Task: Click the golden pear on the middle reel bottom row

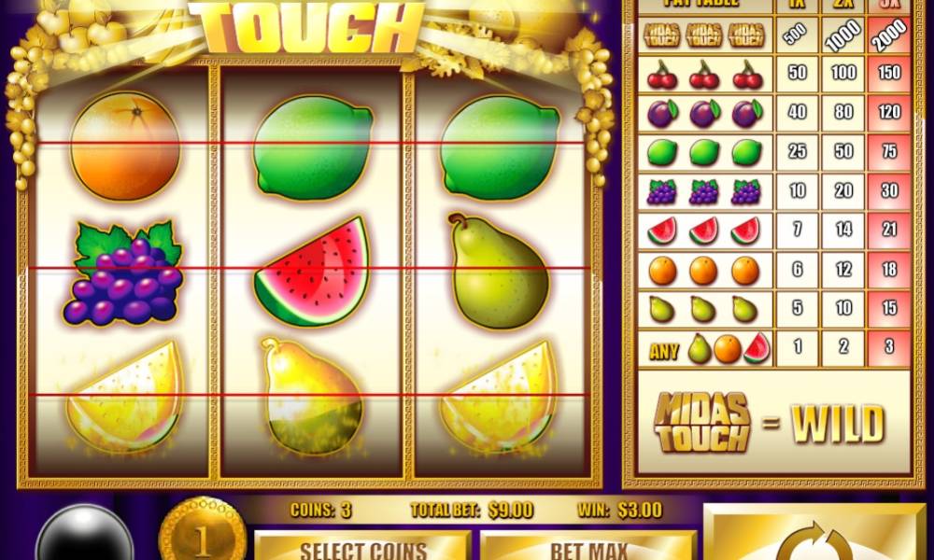Action: [x=311, y=397]
